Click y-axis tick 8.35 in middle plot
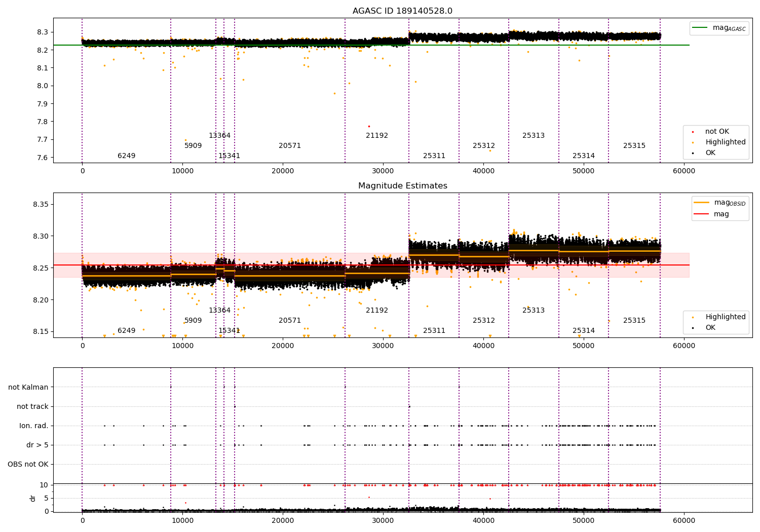Viewport: 760px width, 532px height. (40, 205)
